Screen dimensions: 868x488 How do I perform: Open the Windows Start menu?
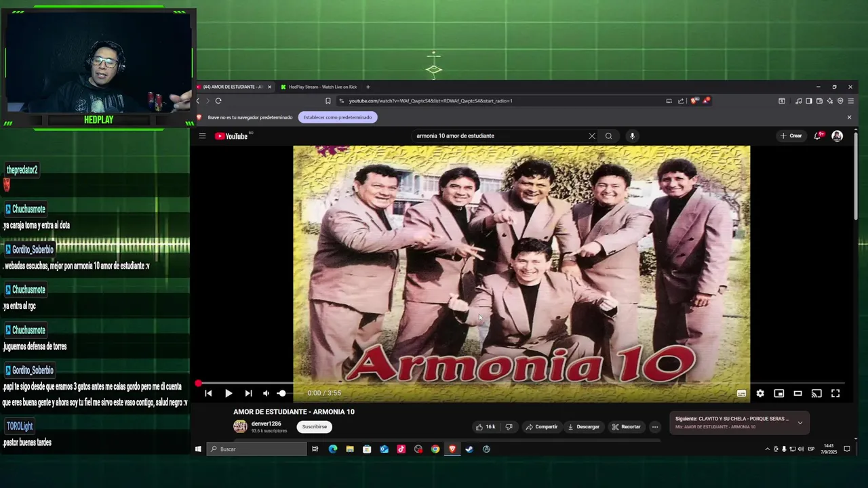(x=198, y=449)
